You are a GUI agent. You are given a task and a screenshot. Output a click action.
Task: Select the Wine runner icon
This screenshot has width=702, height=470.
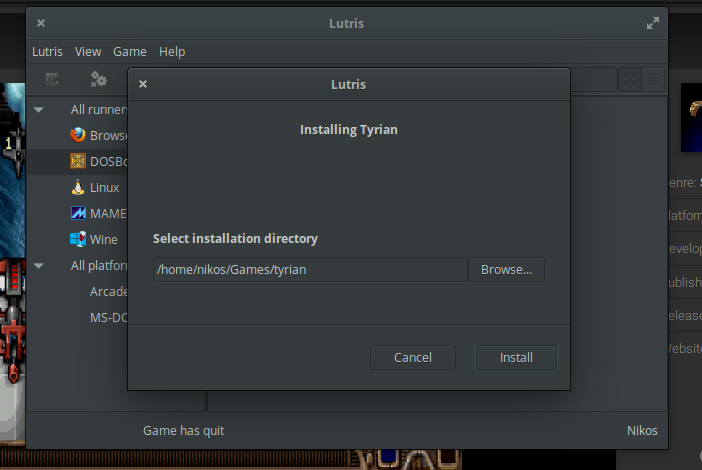tap(78, 239)
